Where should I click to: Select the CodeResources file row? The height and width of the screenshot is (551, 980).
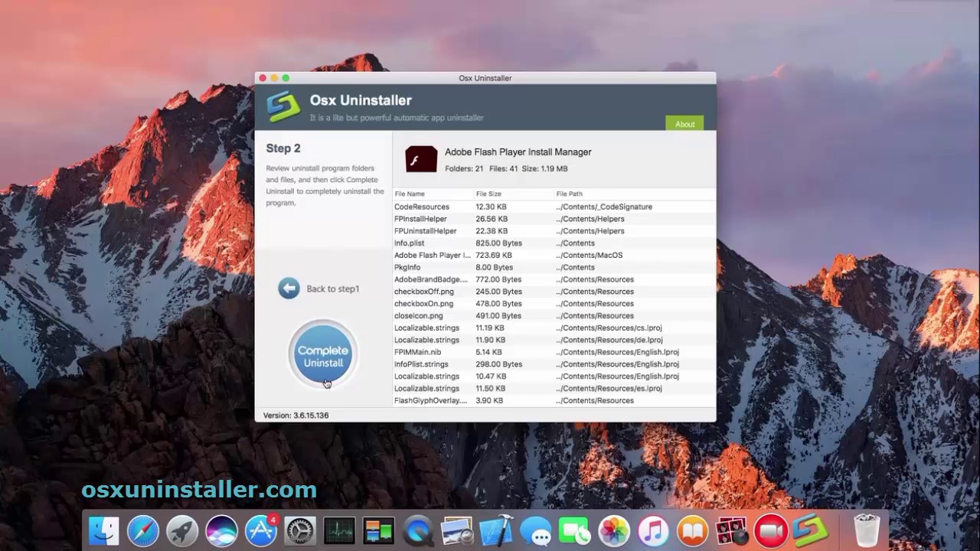pyautogui.click(x=554, y=207)
